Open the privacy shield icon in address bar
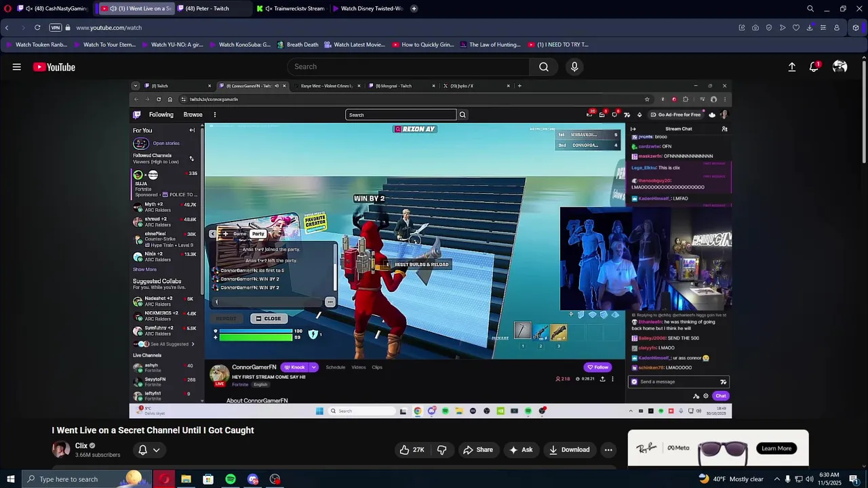Screen dimensions: 868x488 (x=769, y=28)
